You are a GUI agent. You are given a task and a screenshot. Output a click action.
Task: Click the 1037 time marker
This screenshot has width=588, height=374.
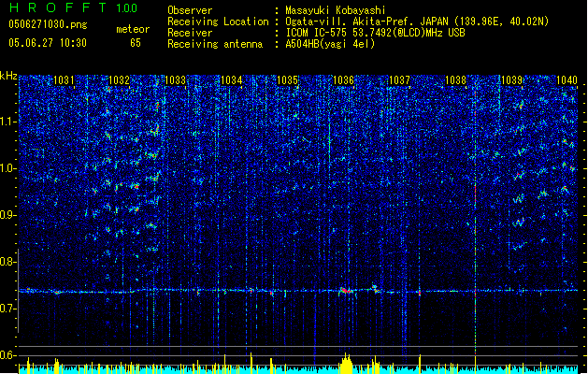tap(400, 79)
